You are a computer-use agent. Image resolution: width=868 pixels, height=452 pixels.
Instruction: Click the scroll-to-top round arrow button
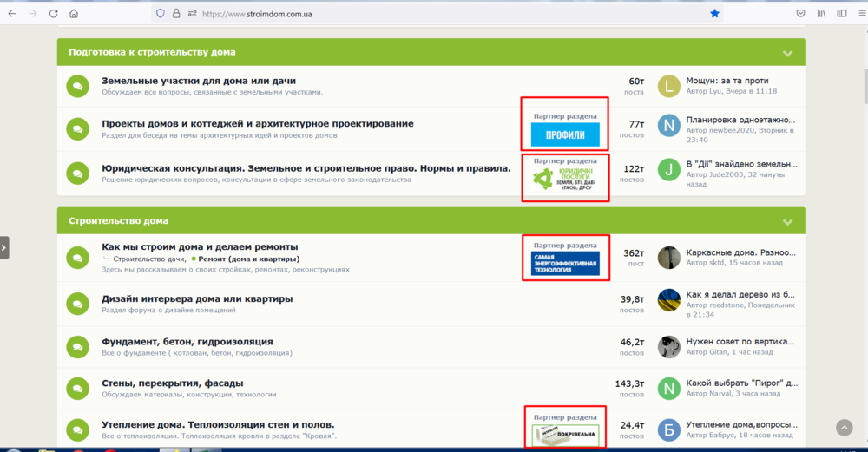pos(845,427)
